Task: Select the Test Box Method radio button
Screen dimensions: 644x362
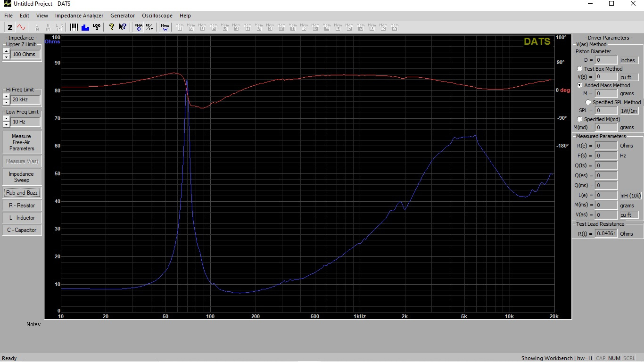Action: coord(580,69)
